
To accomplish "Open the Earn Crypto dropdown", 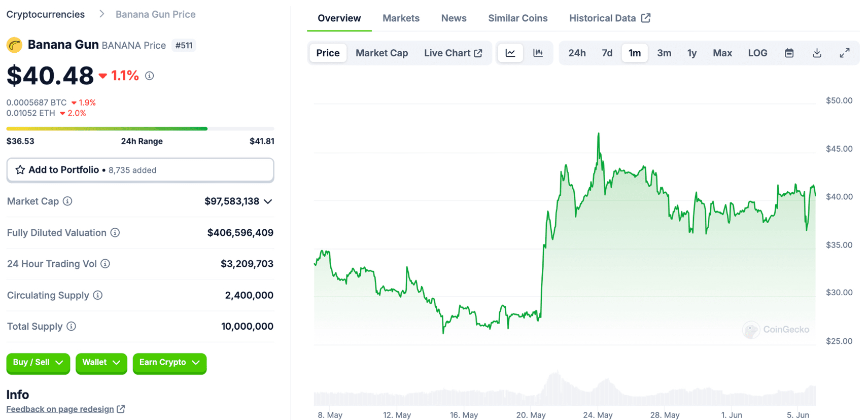I will [x=169, y=363].
